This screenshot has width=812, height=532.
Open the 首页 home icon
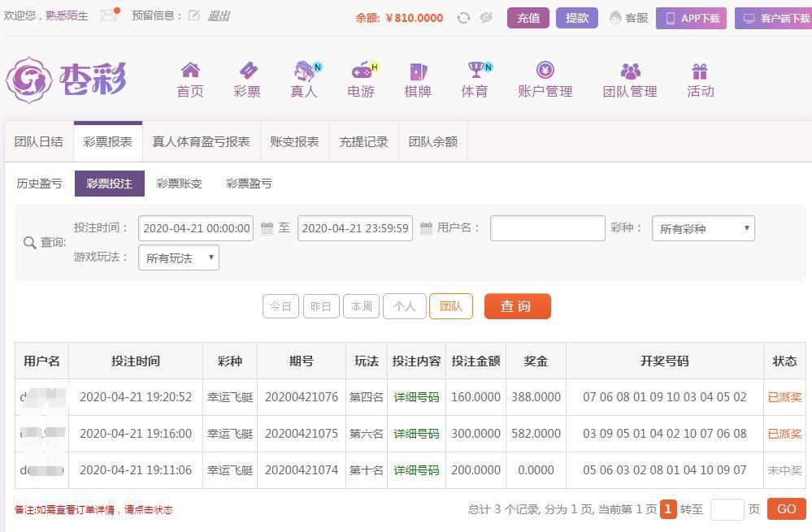tap(190, 71)
